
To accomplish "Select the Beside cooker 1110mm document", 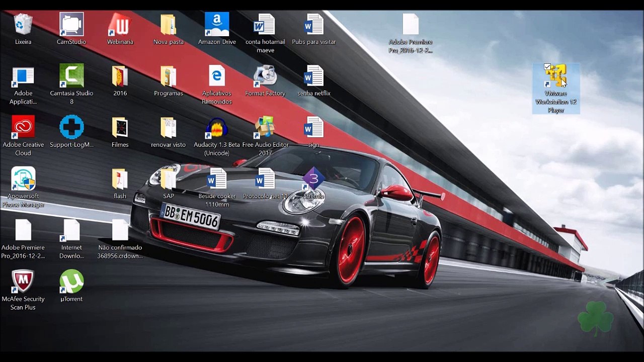I will pos(217,178).
